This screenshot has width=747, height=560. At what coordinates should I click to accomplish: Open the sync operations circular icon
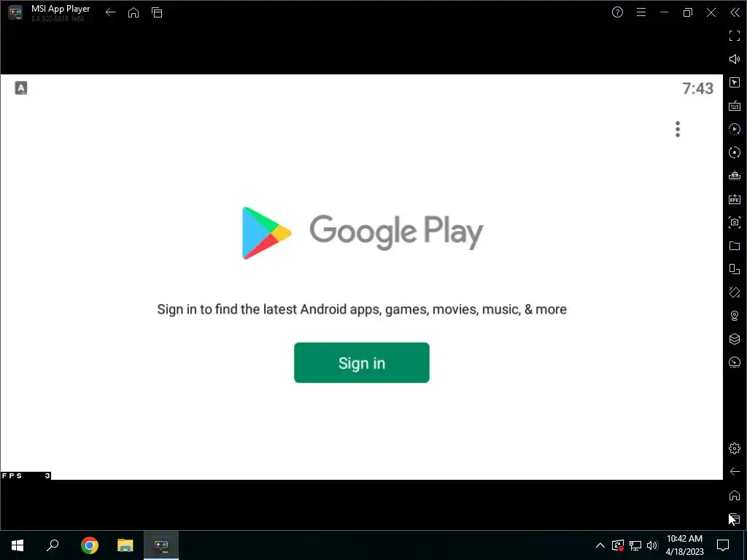pos(734,152)
